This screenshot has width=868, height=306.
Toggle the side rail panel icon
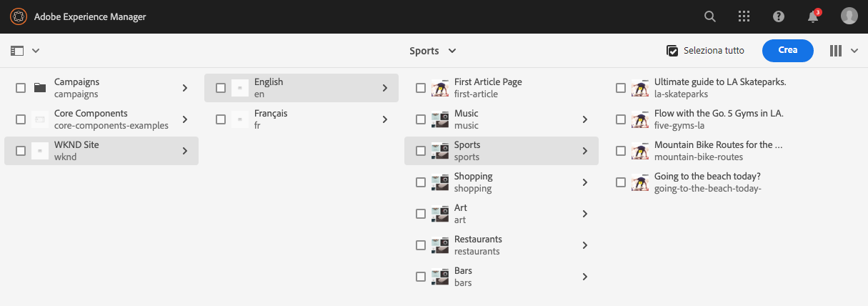pyautogui.click(x=18, y=51)
